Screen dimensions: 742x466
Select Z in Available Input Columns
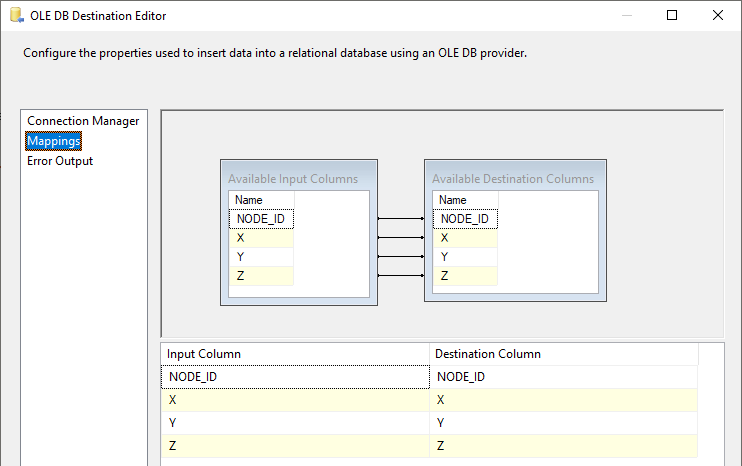click(x=261, y=276)
